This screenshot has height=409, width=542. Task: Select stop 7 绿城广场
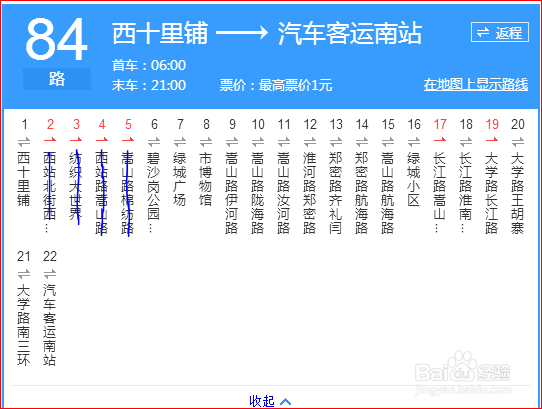[180, 179]
